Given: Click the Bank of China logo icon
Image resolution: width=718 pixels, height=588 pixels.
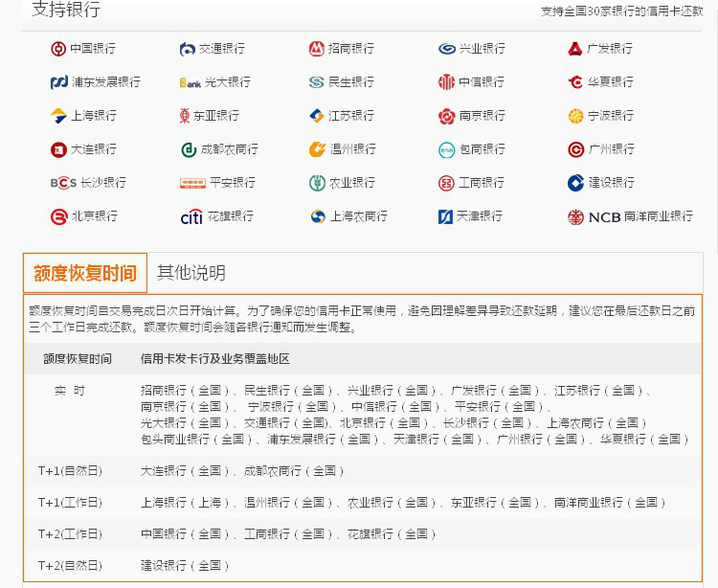Looking at the screenshot, I should [x=58, y=49].
